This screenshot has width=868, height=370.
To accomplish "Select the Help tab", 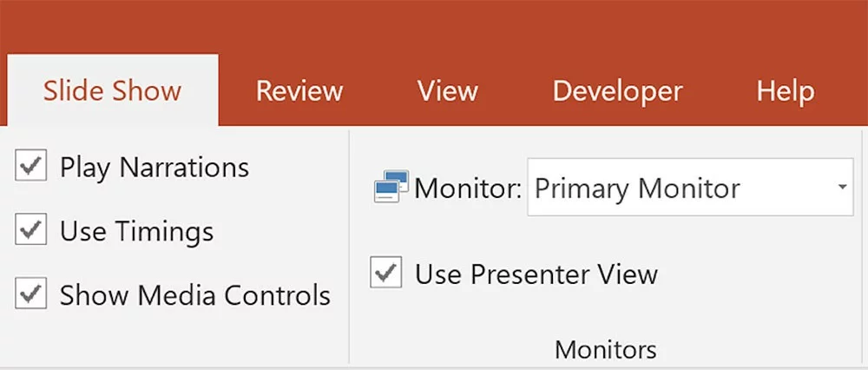I will coord(785,91).
